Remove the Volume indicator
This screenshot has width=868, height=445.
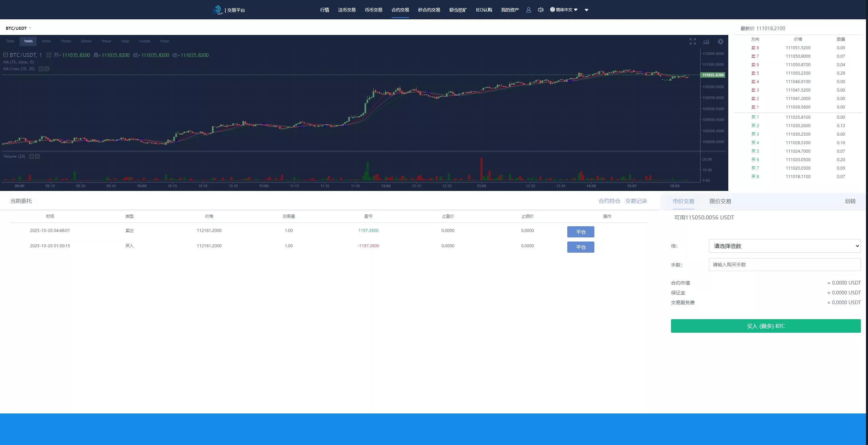[37, 156]
